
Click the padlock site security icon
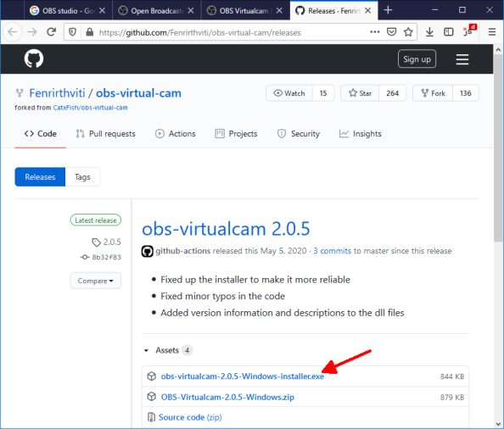coord(90,32)
